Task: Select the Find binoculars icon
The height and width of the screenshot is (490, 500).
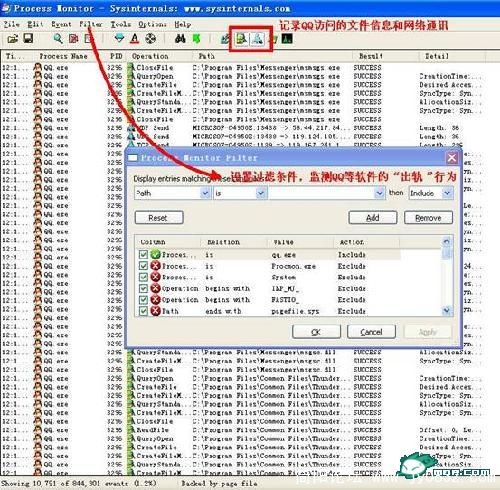Action: point(180,39)
